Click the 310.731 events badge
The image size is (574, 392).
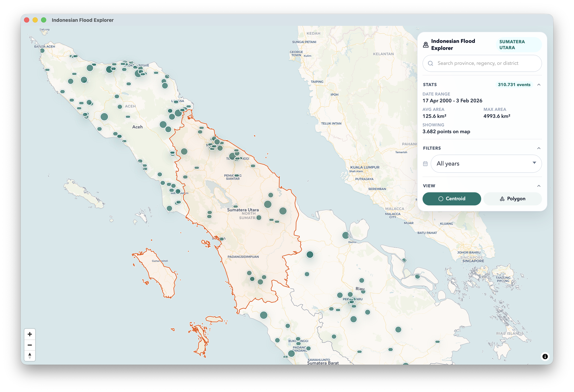514,85
